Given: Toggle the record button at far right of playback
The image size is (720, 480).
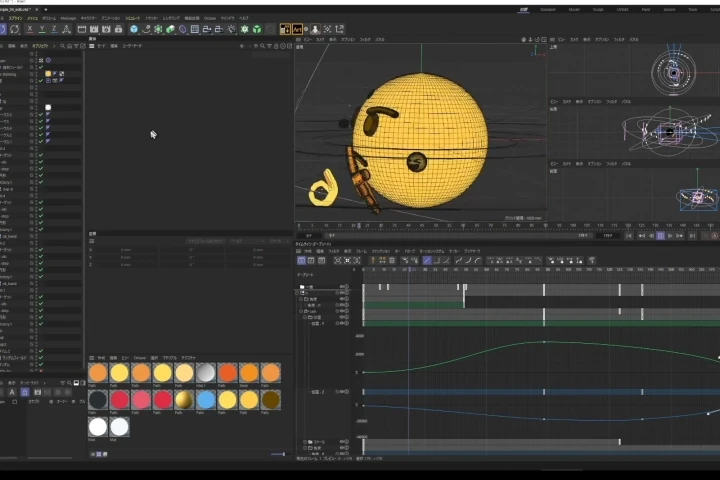Looking at the screenshot, I should point(714,236).
